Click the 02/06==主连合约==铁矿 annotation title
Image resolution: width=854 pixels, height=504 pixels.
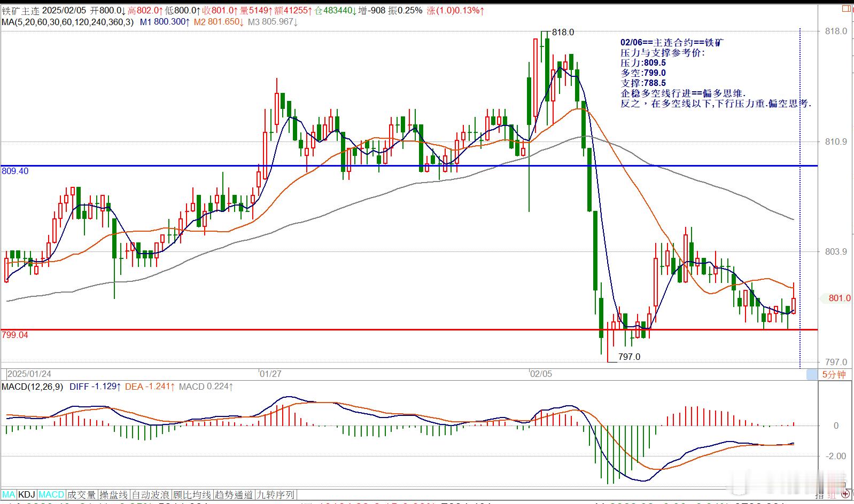673,42
